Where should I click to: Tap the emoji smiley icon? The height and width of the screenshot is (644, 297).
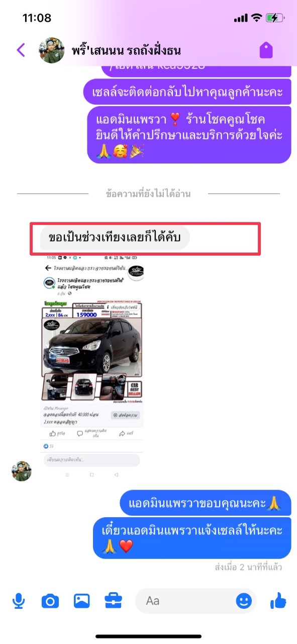(244, 600)
